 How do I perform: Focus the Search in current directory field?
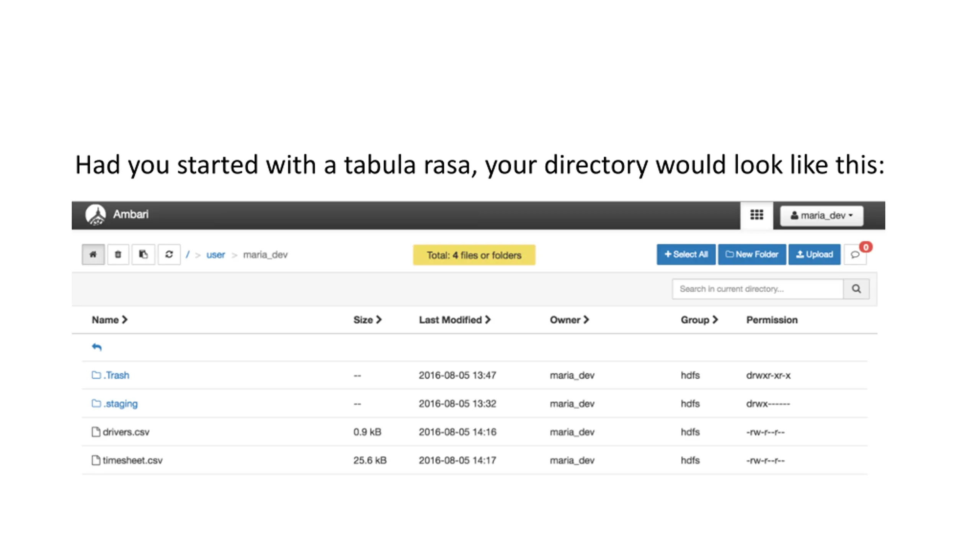758,289
